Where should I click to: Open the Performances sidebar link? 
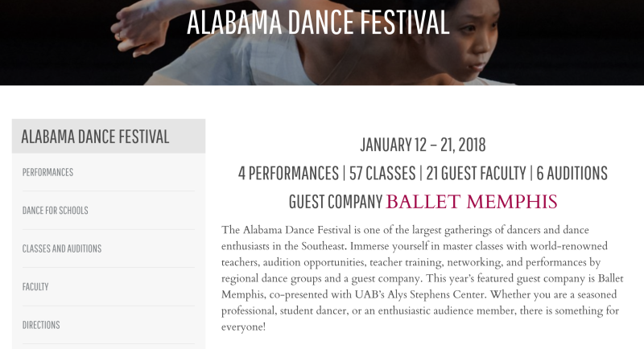(47, 172)
